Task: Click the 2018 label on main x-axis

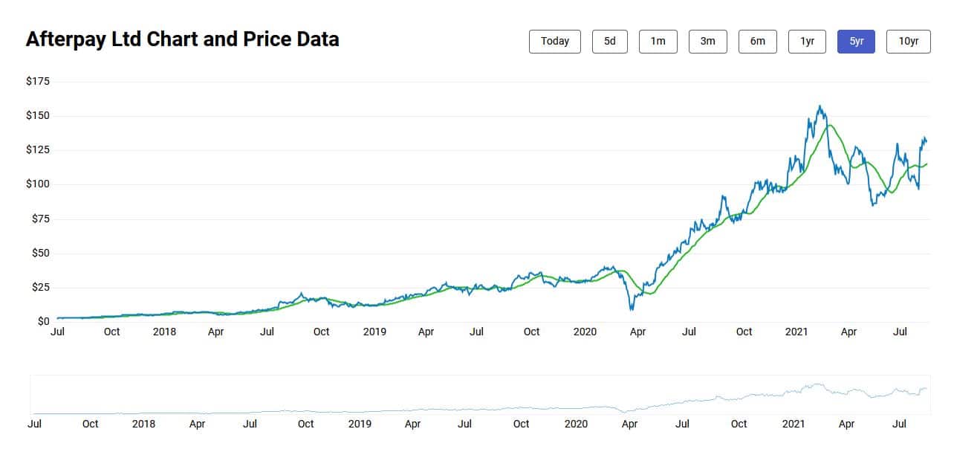Action: 164,332
